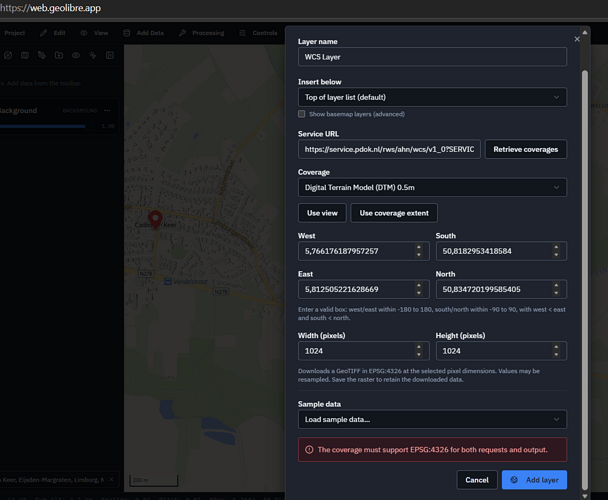Click the map basemap icon in sidebar toolbar
This screenshot has width=608, height=500.
[x=25, y=55]
